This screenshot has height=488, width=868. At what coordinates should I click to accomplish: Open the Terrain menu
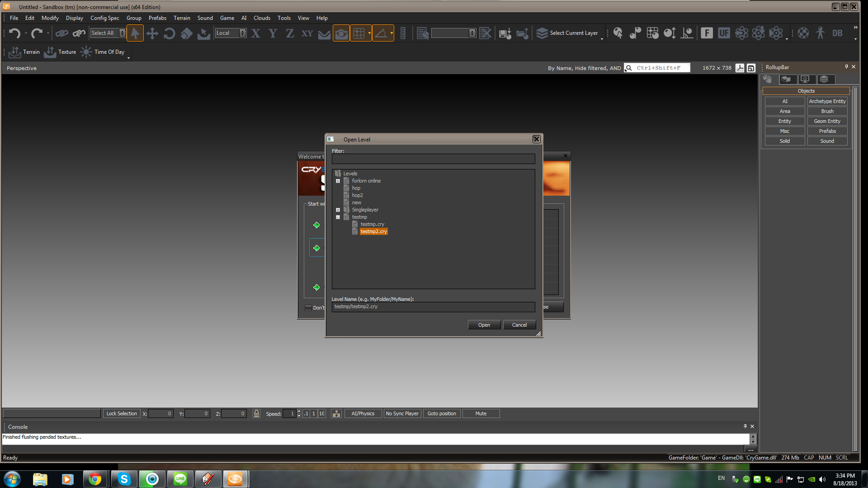click(181, 18)
